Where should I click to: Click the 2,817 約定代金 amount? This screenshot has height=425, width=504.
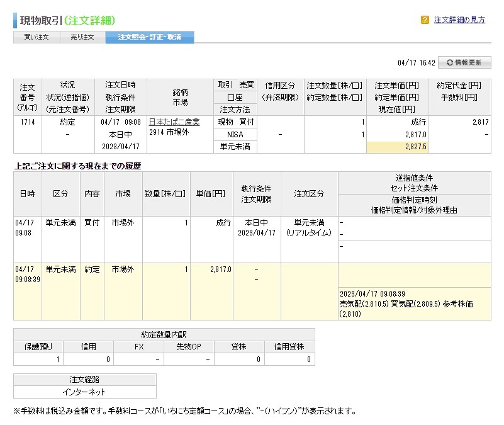[481, 122]
